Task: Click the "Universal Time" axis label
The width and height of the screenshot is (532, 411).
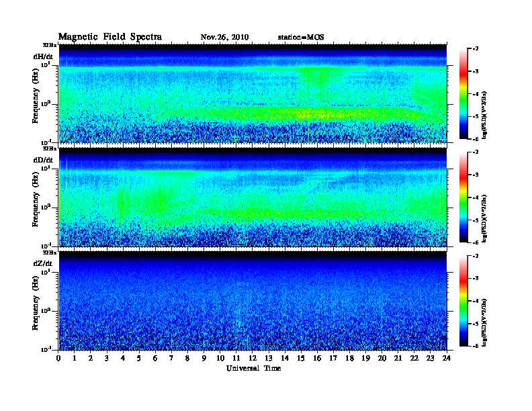Action: (254, 368)
